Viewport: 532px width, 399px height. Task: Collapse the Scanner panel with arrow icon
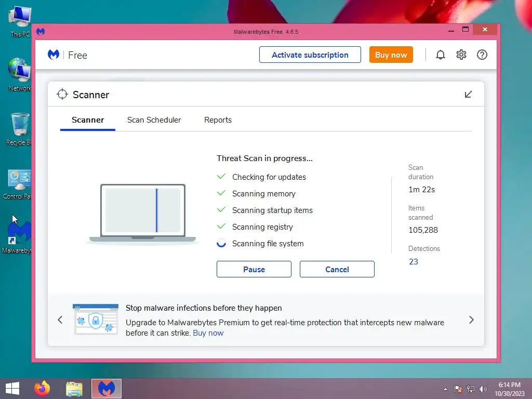[468, 95]
